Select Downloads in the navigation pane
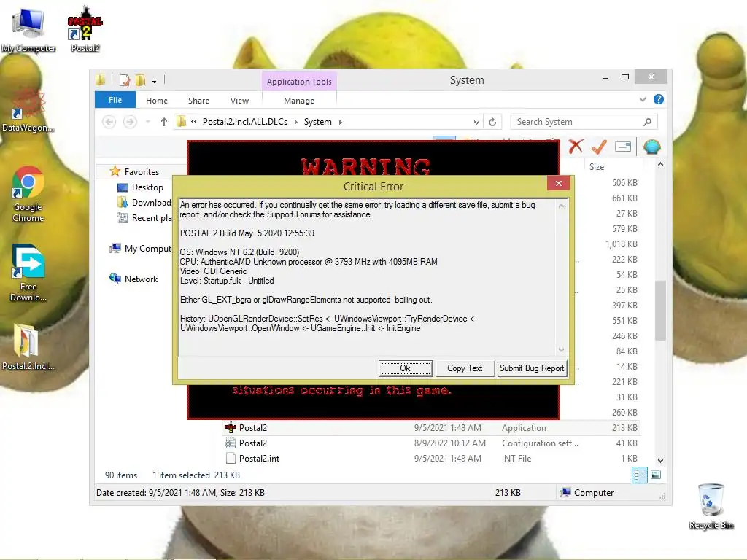Image resolution: width=747 pixels, height=560 pixels. 144,203
